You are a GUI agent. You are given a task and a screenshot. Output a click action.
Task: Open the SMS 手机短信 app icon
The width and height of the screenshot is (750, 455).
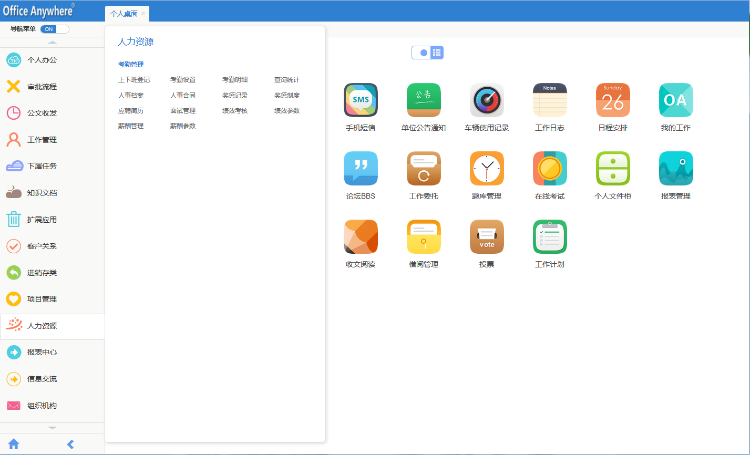point(360,100)
